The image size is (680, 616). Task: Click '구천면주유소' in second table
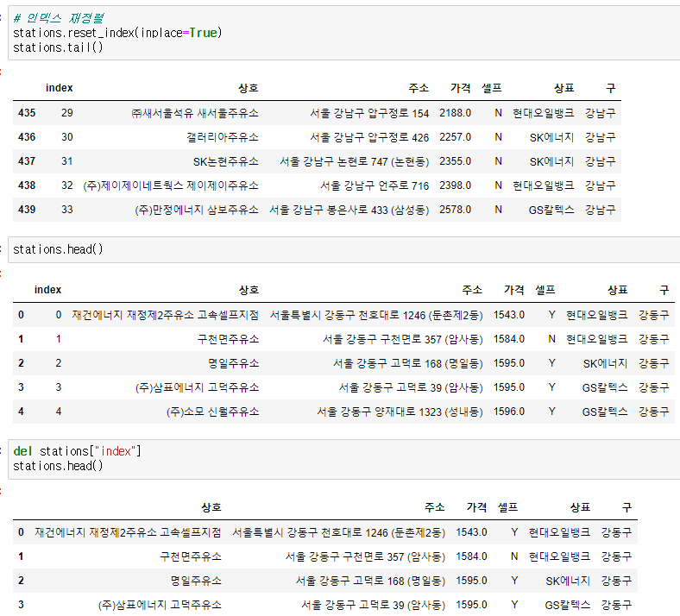(228, 339)
